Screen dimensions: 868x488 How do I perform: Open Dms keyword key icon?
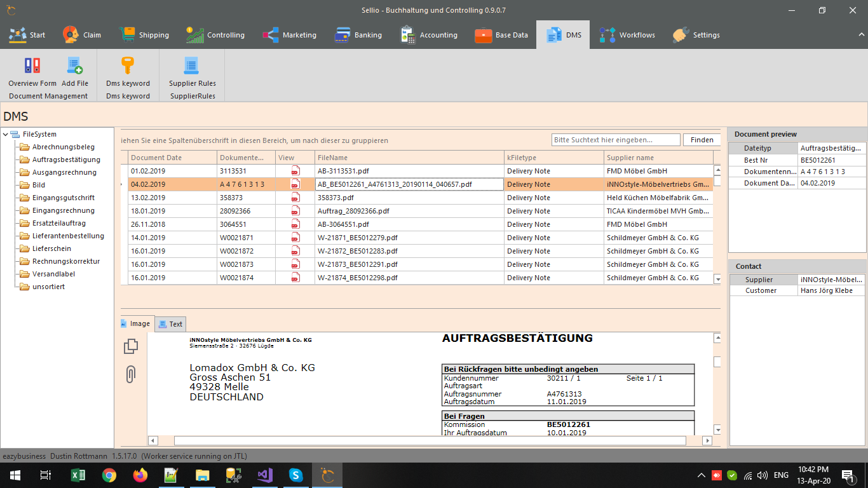(128, 66)
